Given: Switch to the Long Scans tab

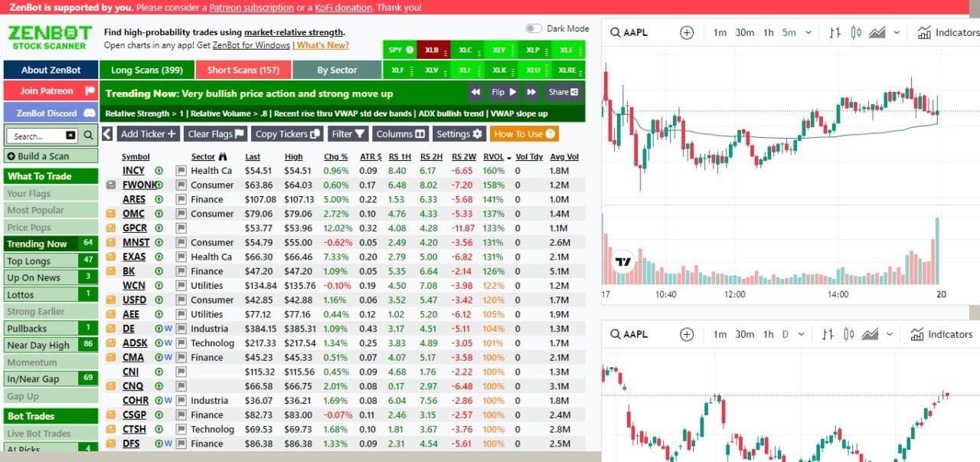Looking at the screenshot, I should click(147, 70).
